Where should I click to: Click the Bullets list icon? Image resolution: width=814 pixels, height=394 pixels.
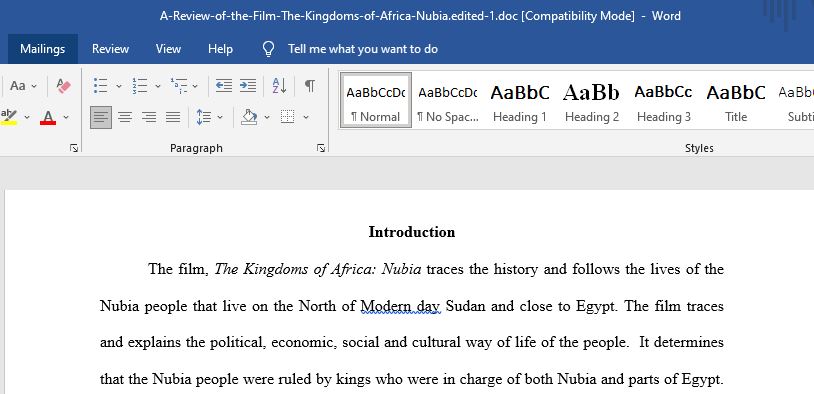pos(101,86)
